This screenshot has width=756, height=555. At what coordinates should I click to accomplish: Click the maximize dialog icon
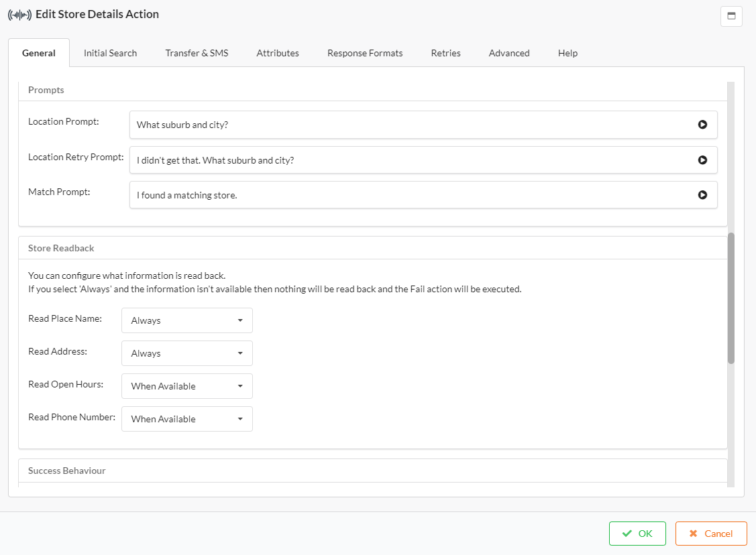pyautogui.click(x=731, y=16)
